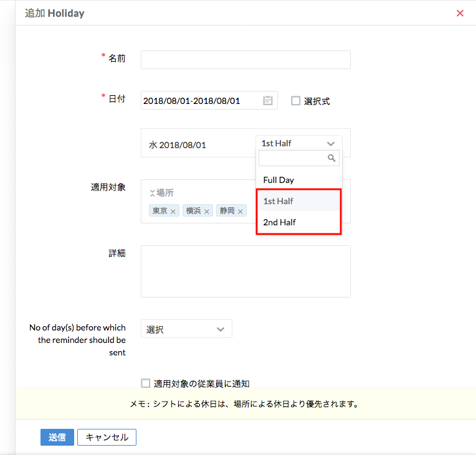The width and height of the screenshot is (476, 455).
Task: Remove the 横浜 location tag
Action: click(207, 212)
